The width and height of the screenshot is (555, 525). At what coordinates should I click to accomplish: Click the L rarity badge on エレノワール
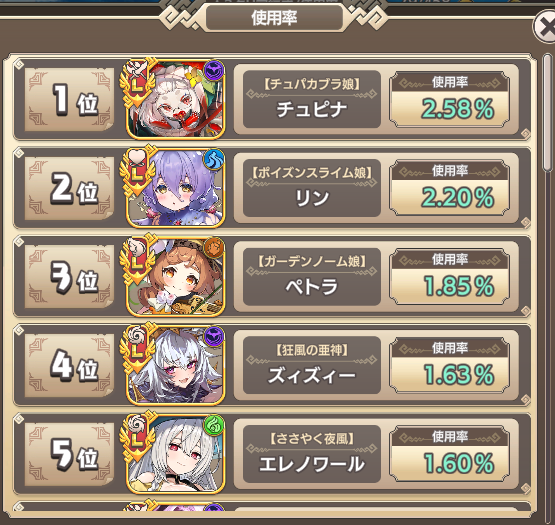pyautogui.click(x=138, y=438)
